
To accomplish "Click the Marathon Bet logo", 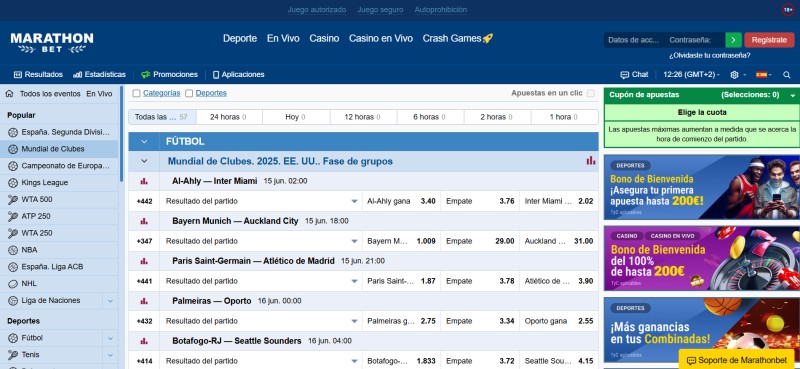I will (52, 42).
